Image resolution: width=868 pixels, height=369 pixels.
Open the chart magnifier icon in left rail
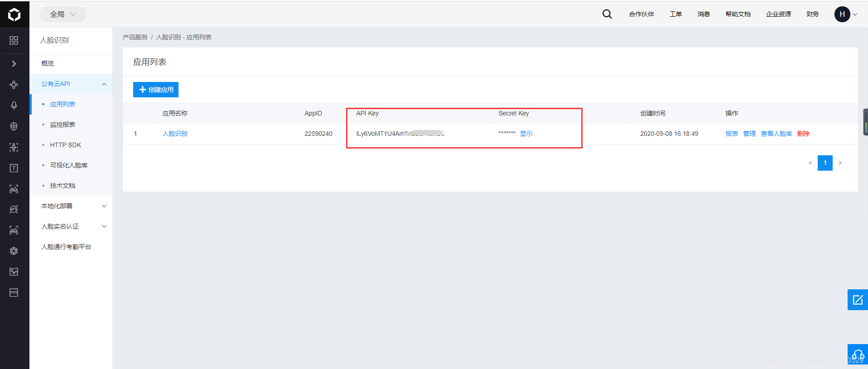[x=14, y=209]
